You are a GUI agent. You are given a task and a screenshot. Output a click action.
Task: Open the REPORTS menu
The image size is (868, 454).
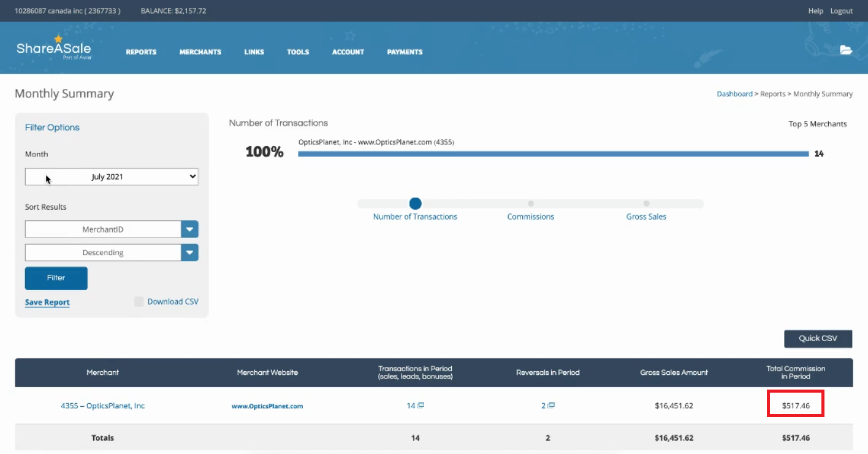coord(141,52)
